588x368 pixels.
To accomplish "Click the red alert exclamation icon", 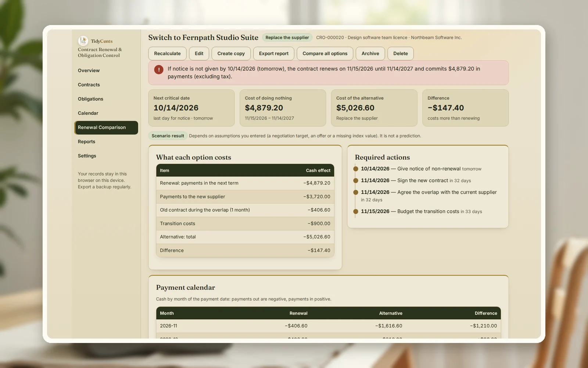I will [x=159, y=69].
